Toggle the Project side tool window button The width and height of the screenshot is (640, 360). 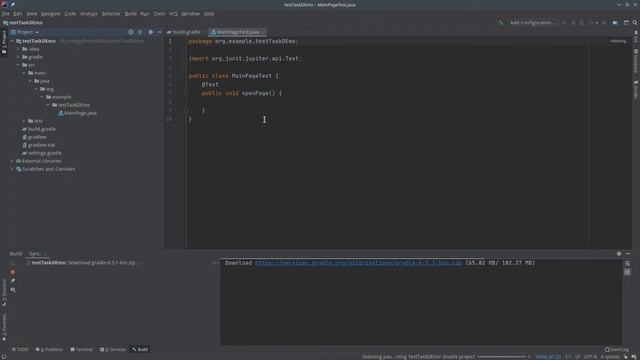[4, 42]
